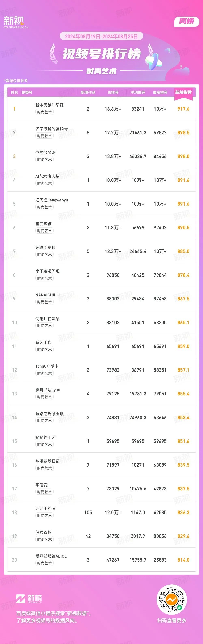Click index 859.0 for 系艺手作
The width and height of the screenshot is (203, 644).
[183, 346]
